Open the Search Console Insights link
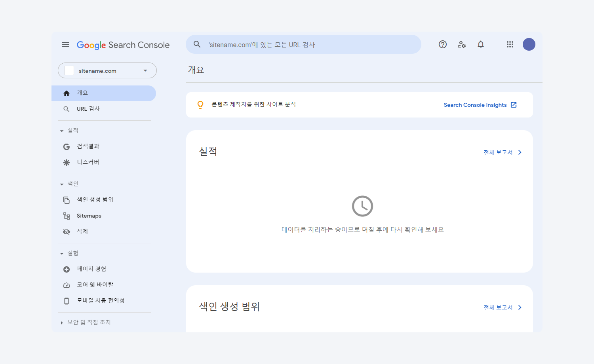 pyautogui.click(x=480, y=105)
